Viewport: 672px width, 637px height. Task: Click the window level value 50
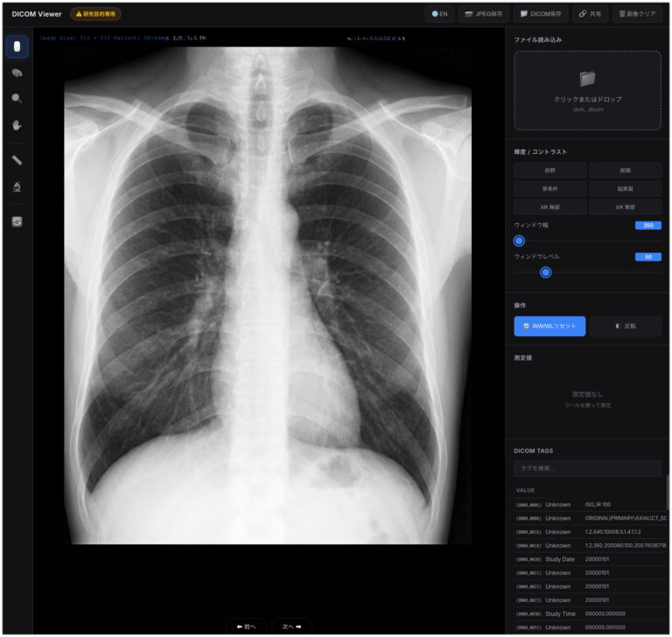tap(648, 256)
